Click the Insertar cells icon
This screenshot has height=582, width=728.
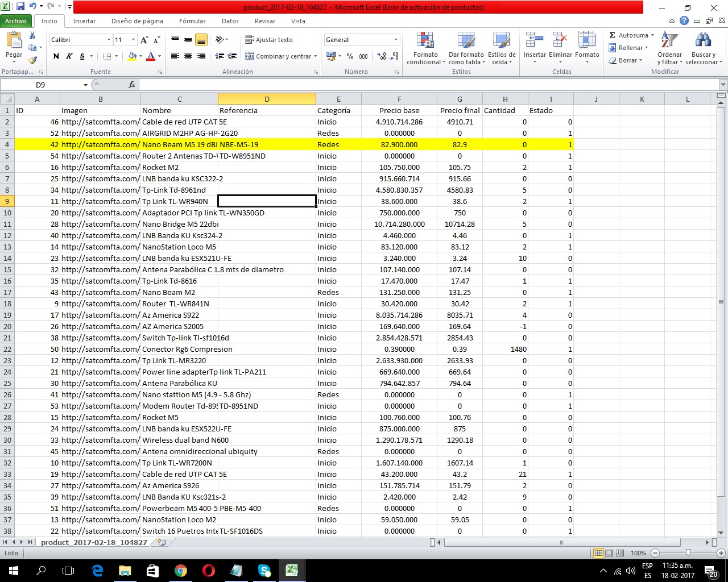pos(535,41)
